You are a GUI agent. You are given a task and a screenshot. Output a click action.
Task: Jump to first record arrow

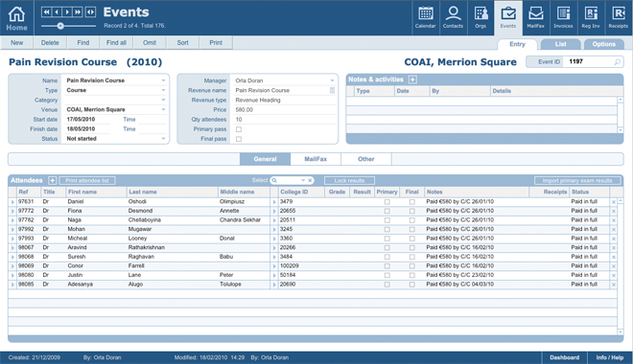47,12
